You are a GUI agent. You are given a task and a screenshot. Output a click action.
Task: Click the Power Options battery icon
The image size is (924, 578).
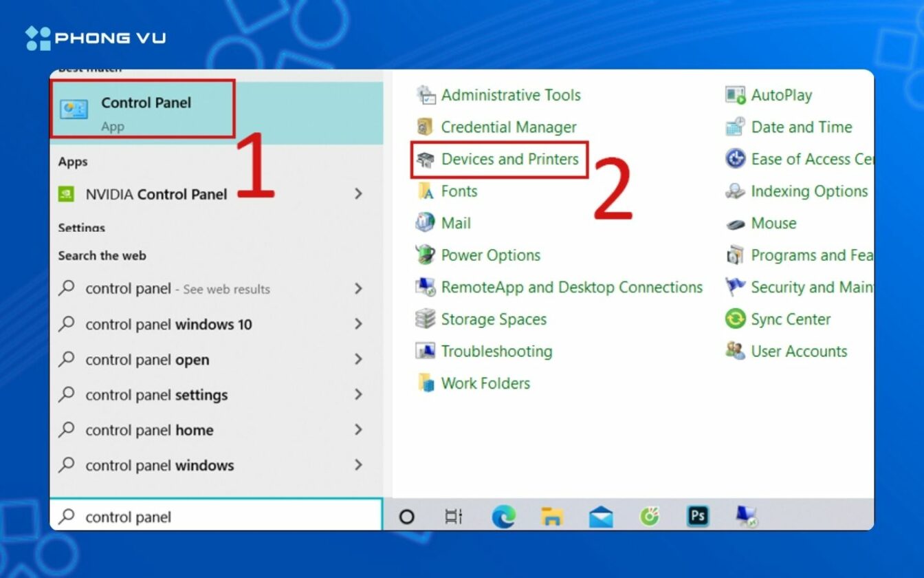tap(426, 255)
